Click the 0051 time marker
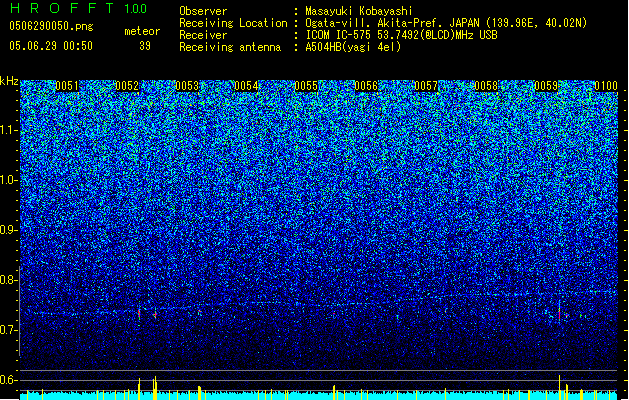Viewport: 629px width, 400px height. [67, 86]
